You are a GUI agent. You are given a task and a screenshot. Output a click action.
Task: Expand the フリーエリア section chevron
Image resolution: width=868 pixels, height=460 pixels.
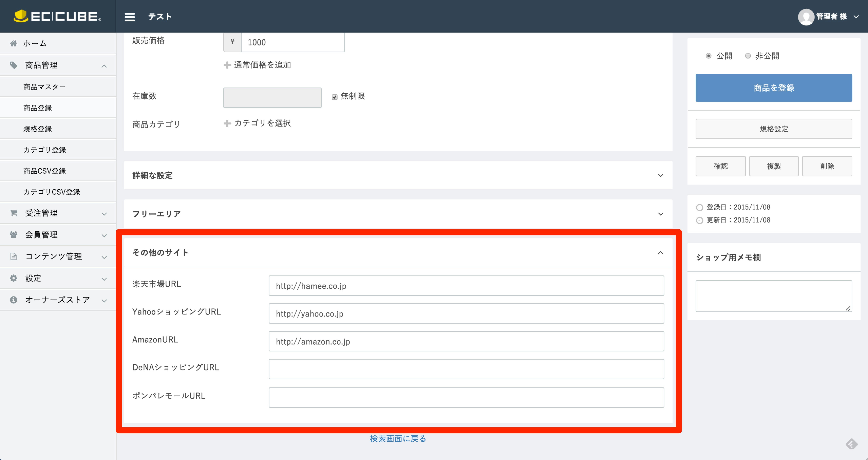point(661,214)
